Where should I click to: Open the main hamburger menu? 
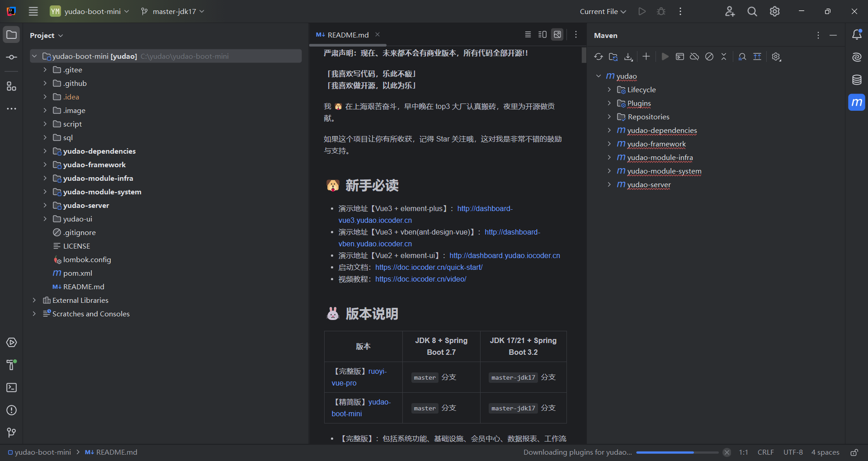(33, 11)
